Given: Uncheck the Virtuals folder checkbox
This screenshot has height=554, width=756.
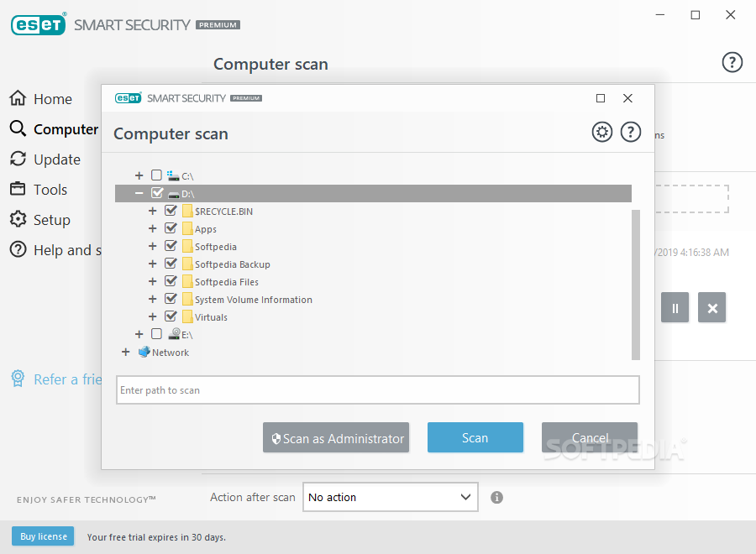Looking at the screenshot, I should pyautogui.click(x=171, y=316).
